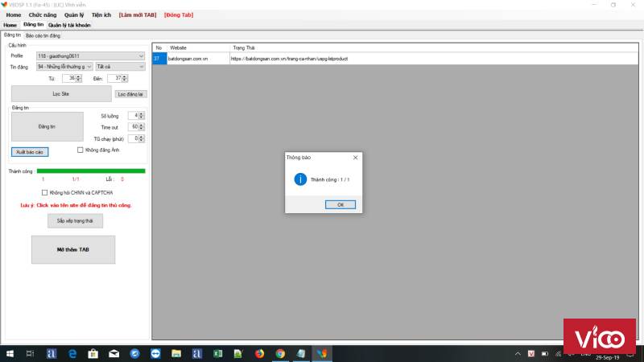This screenshot has height=362, width=644.
Task: Open Task View in the taskbar
Action: tap(30, 353)
